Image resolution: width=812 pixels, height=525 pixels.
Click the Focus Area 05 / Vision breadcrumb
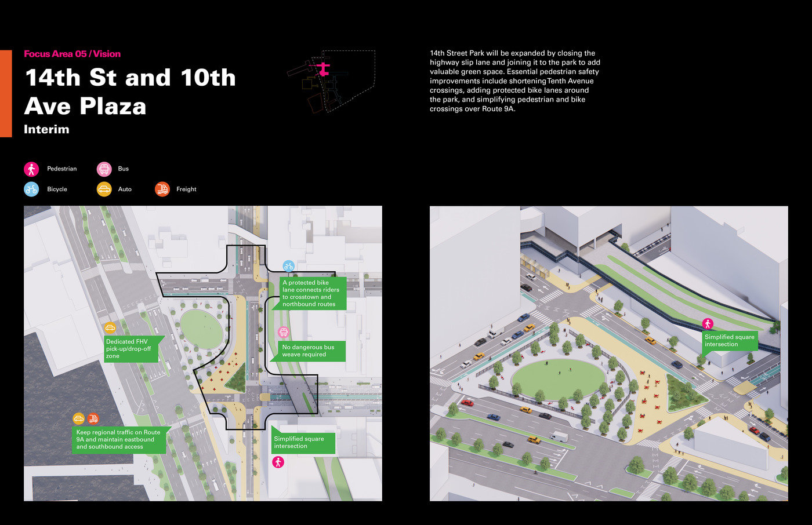tap(72, 53)
